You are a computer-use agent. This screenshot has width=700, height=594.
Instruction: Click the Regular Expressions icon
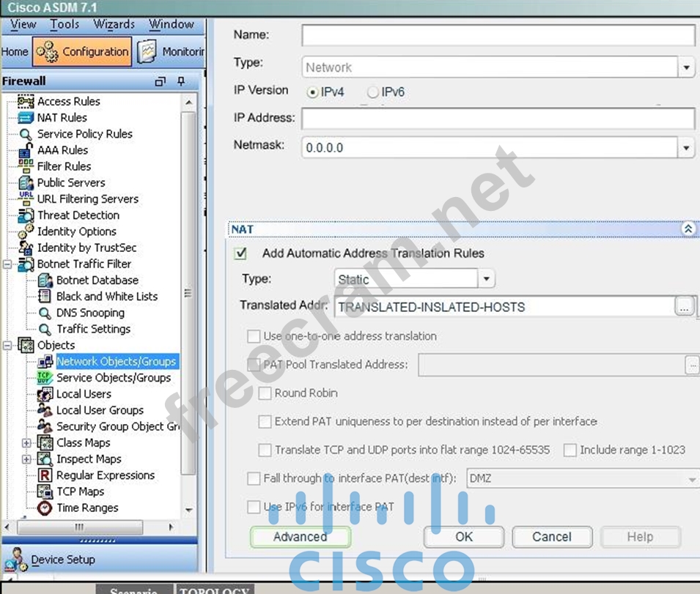point(45,475)
